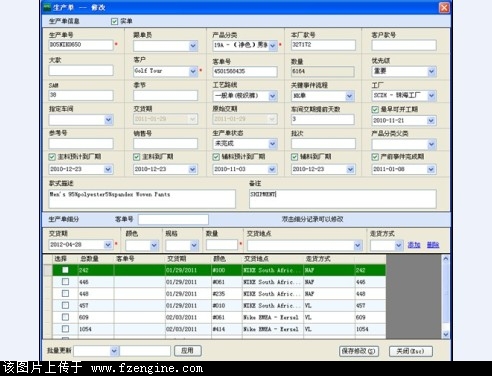
Task: Click the 本厂款号 input field
Action: pos(323,45)
